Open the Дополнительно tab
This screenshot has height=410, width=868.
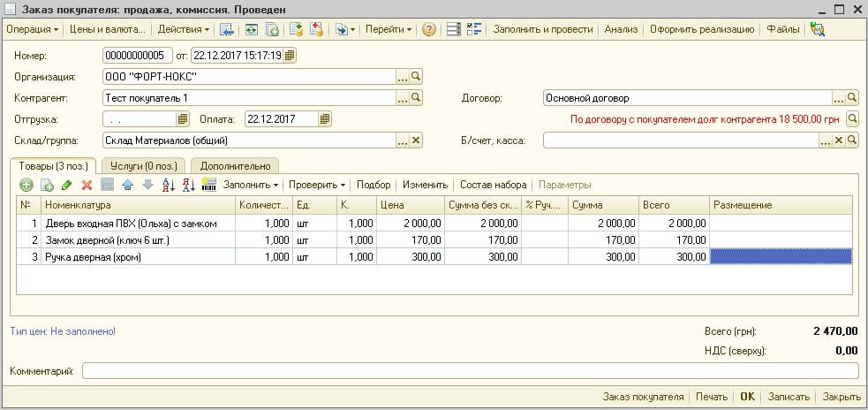(x=235, y=165)
